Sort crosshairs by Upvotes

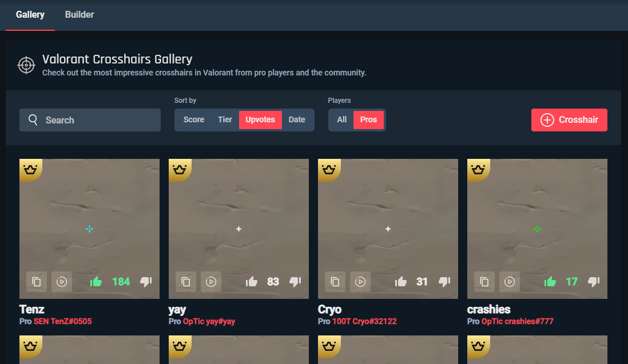(x=260, y=119)
